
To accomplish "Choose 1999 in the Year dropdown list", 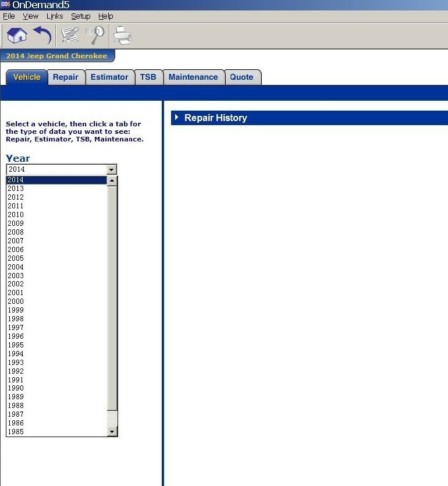I will coord(16,310).
